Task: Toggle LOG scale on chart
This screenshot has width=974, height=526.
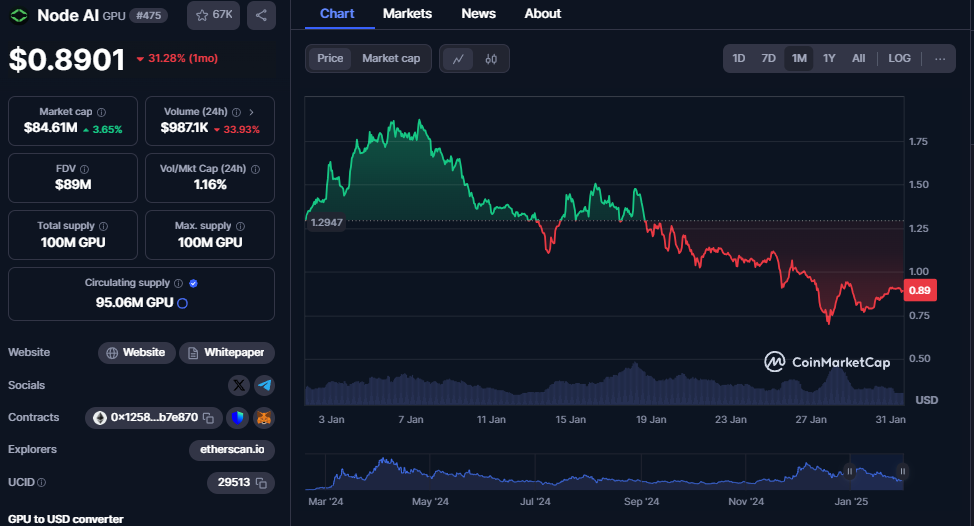Action: tap(899, 58)
